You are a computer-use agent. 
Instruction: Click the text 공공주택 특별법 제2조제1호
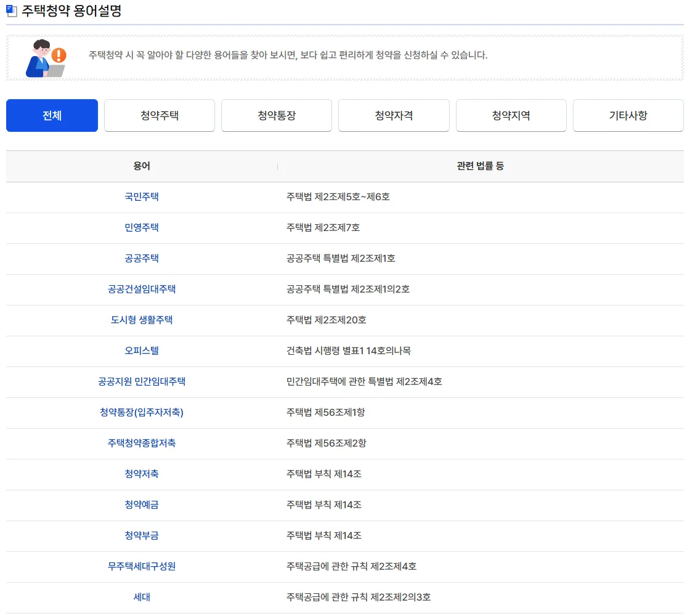click(x=341, y=258)
